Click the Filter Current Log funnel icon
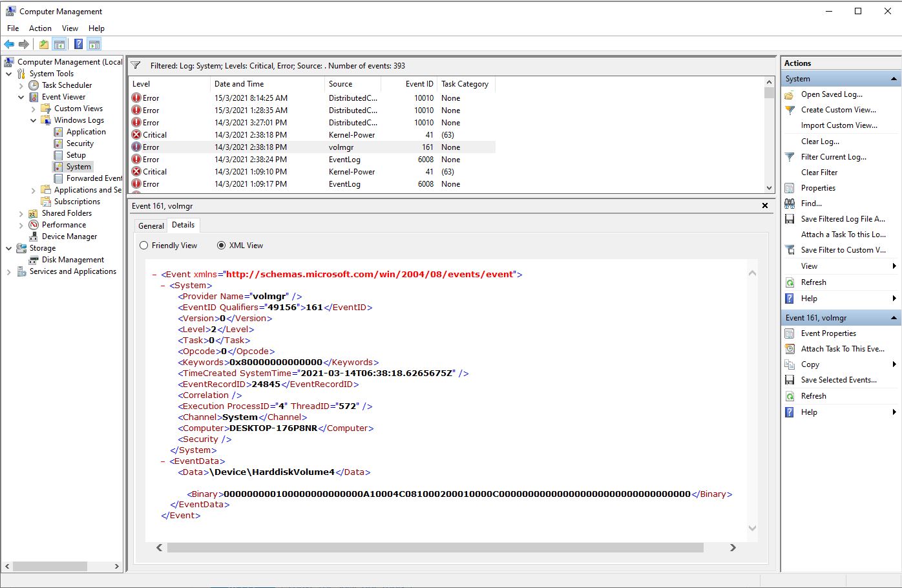 pos(790,156)
